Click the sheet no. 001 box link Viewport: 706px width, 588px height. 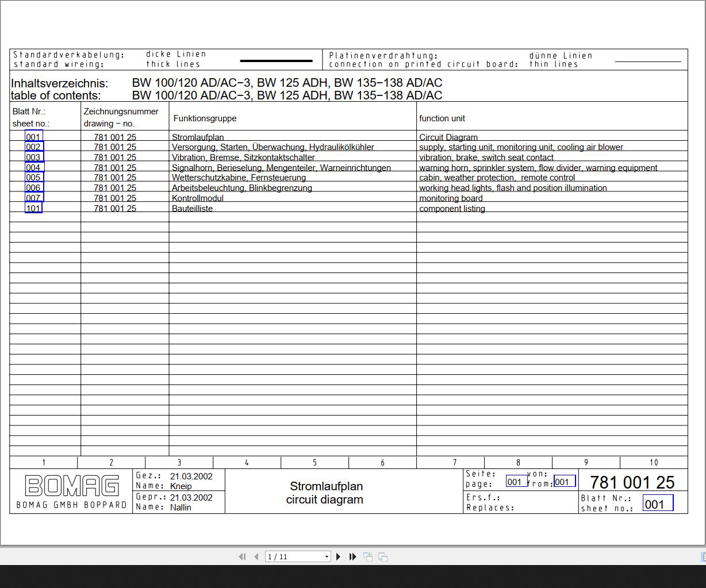tap(658, 504)
